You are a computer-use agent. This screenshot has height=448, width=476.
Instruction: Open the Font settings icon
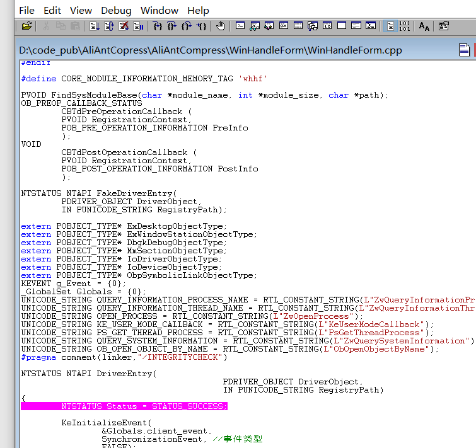[424, 26]
